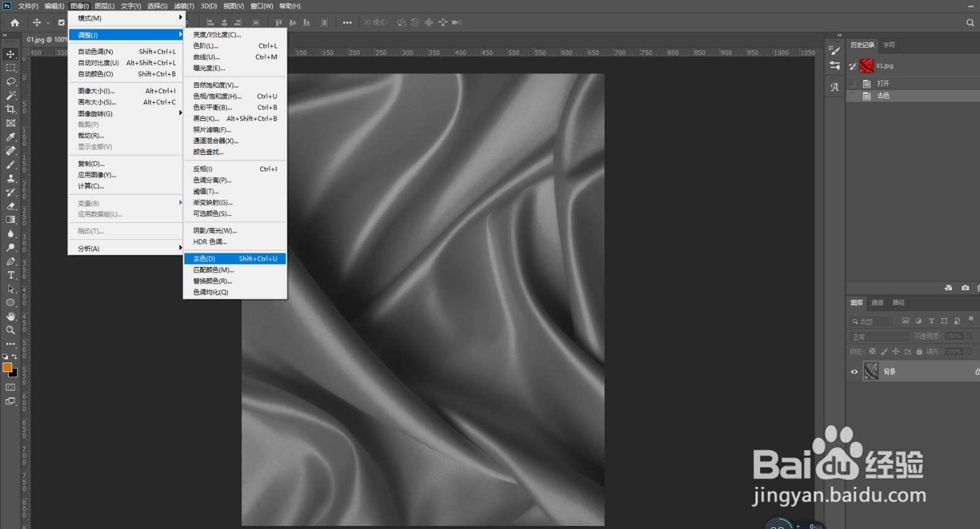The height and width of the screenshot is (529, 980).
Task: Open the Brush Settings panel icon
Action: pyautogui.click(x=834, y=50)
